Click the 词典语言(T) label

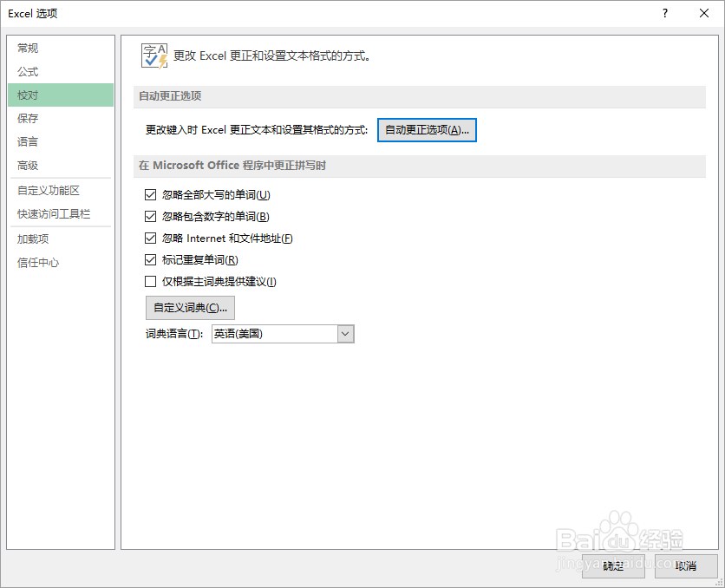[174, 334]
